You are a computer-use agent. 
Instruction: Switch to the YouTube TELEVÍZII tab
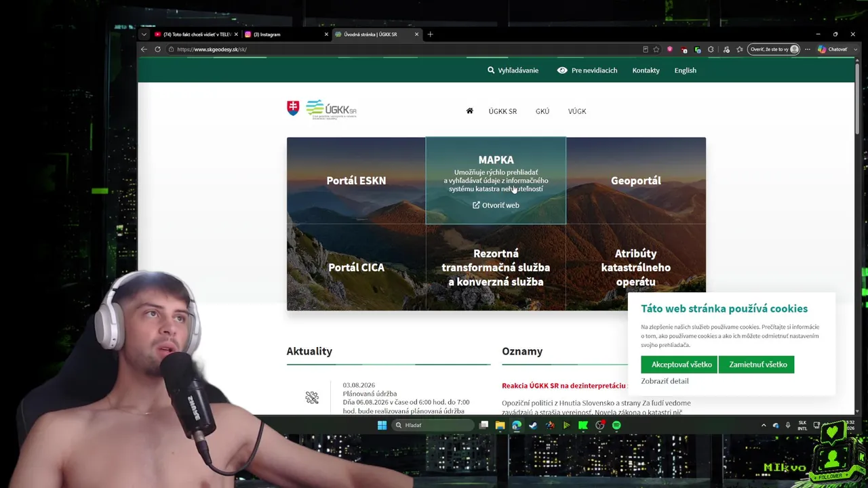196,35
